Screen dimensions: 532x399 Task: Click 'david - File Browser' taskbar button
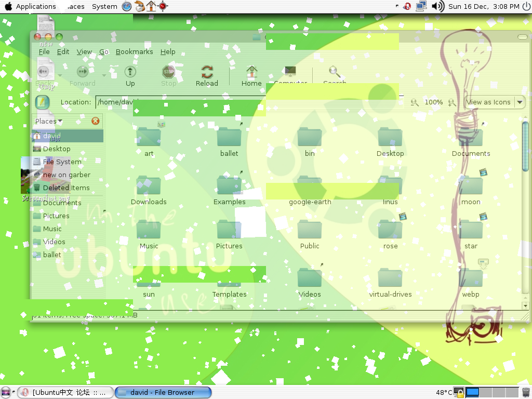(163, 393)
